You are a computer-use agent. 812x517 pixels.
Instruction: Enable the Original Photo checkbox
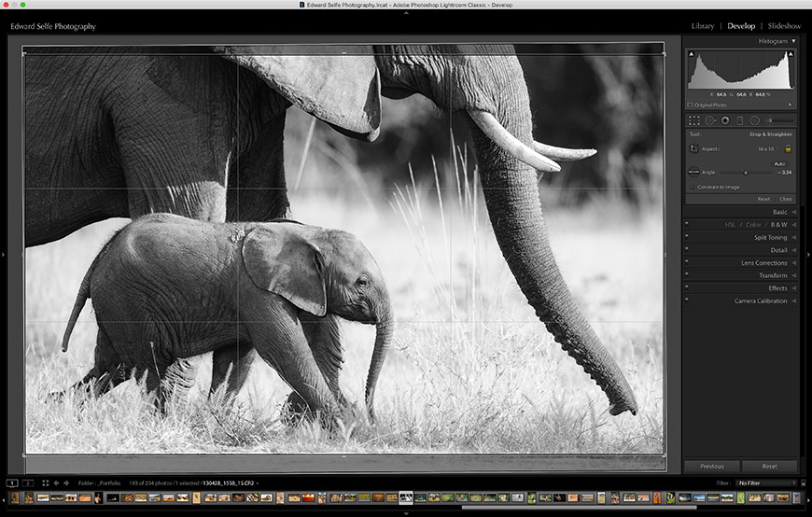691,105
